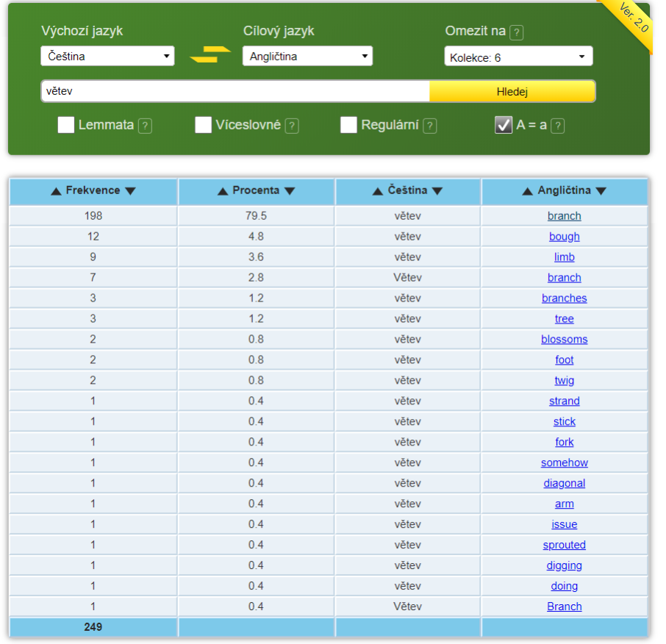The width and height of the screenshot is (666, 644).
Task: Open the 'bough' translation link
Action: click(x=564, y=237)
